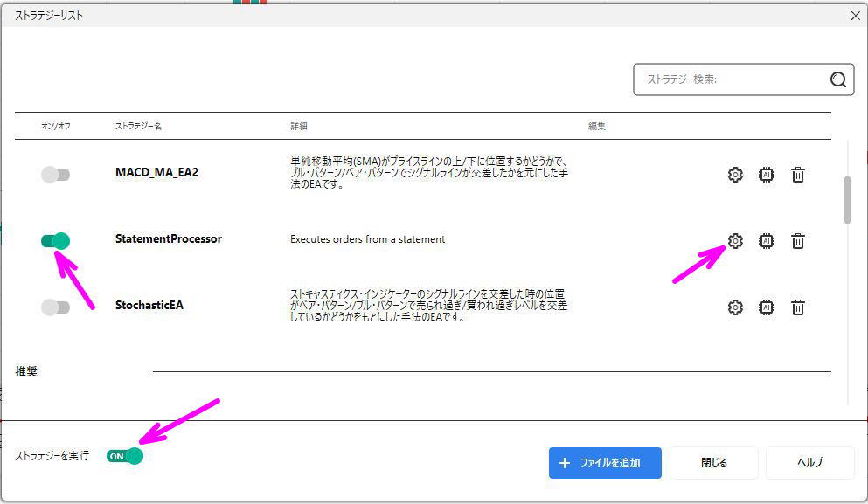Select the StochasticEA strategy name
This screenshot has width=868, height=504.
(149, 306)
